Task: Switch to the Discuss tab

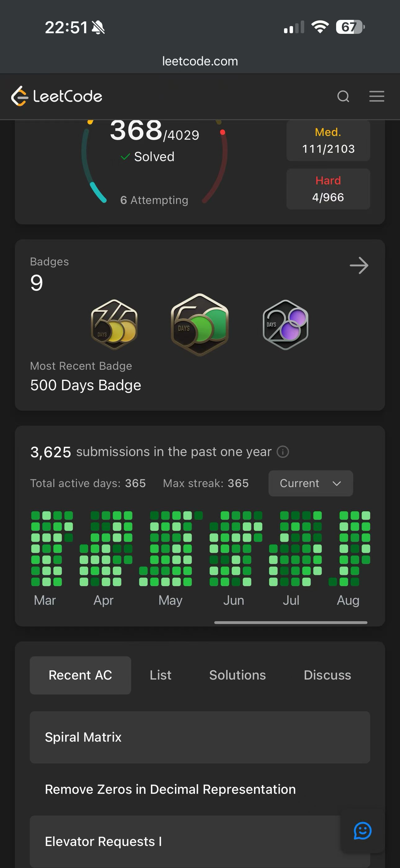Action: tap(327, 675)
